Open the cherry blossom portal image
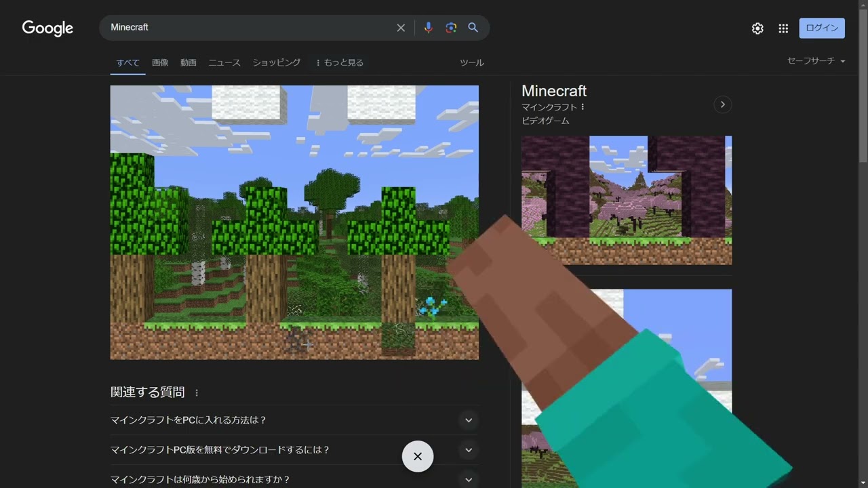 coord(627,201)
